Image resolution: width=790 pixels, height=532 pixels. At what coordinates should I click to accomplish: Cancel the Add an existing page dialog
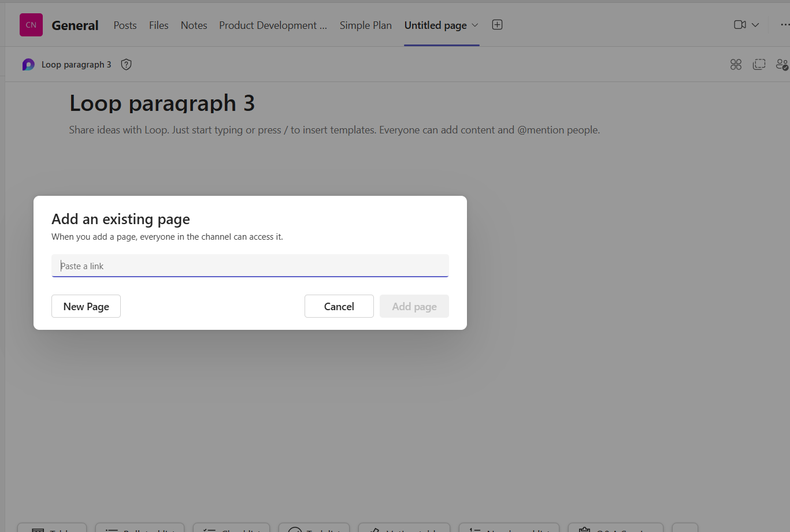tap(339, 306)
